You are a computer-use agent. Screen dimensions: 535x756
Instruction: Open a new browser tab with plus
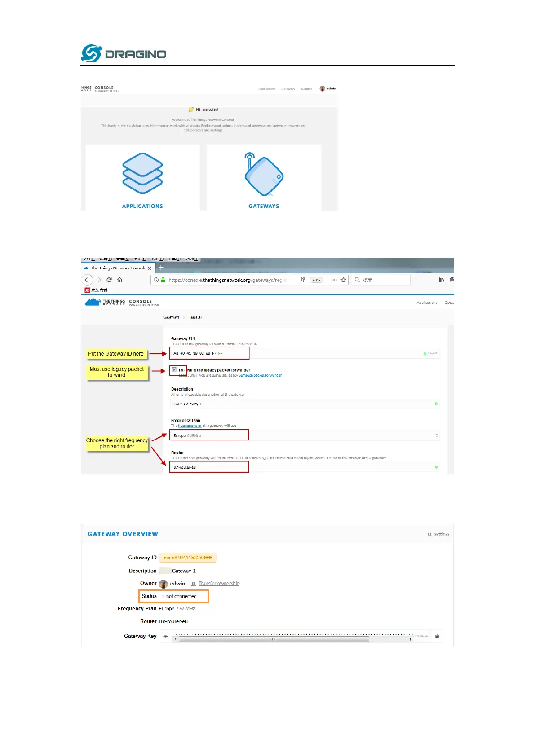[161, 268]
